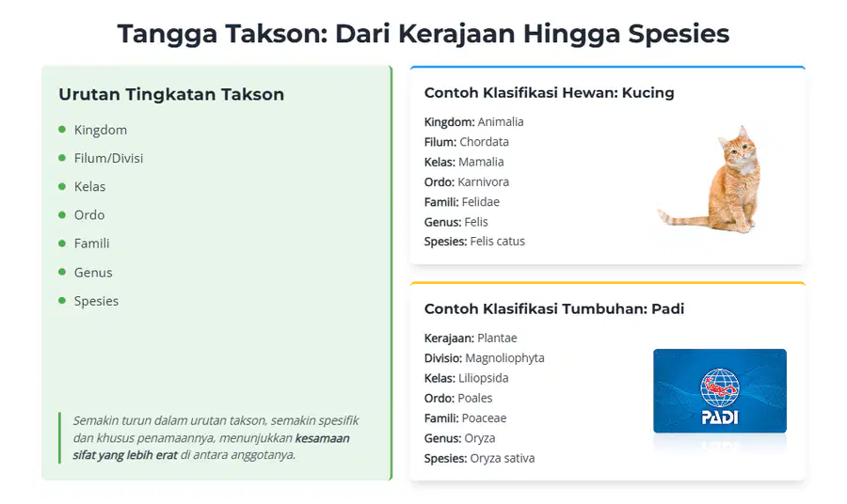Click the italic quote about kesamaan sifat

coord(216,437)
